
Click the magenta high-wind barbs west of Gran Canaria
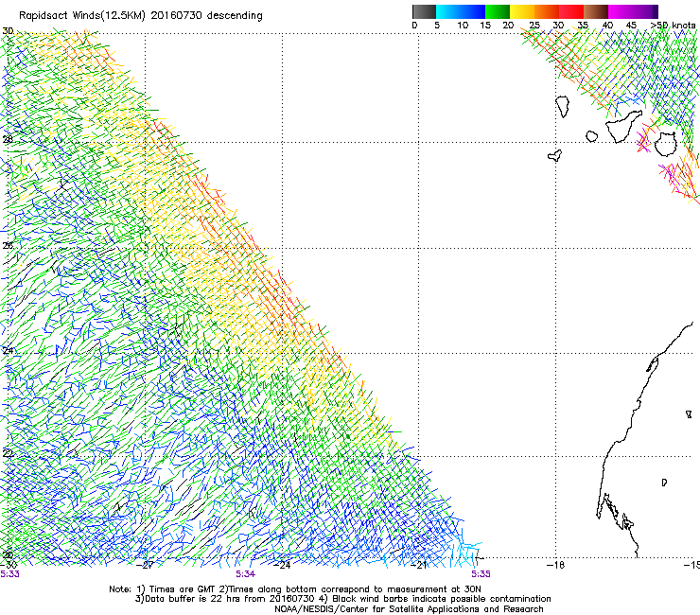coord(644,139)
